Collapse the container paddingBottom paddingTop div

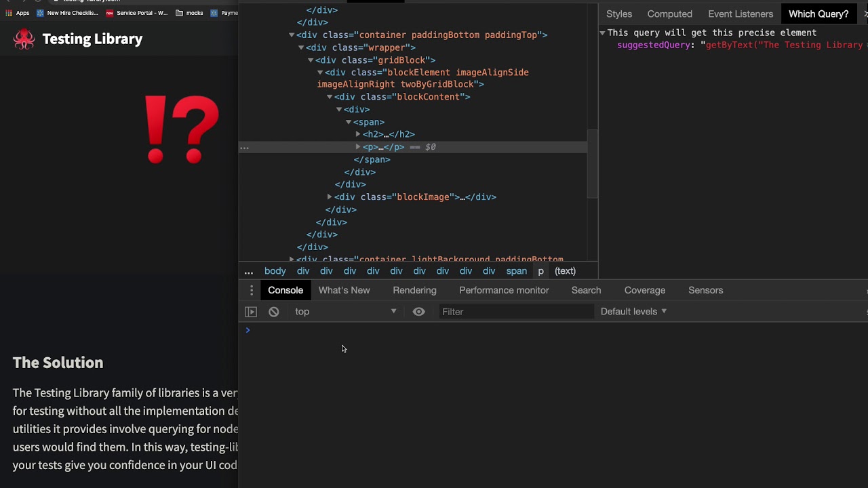coord(292,35)
